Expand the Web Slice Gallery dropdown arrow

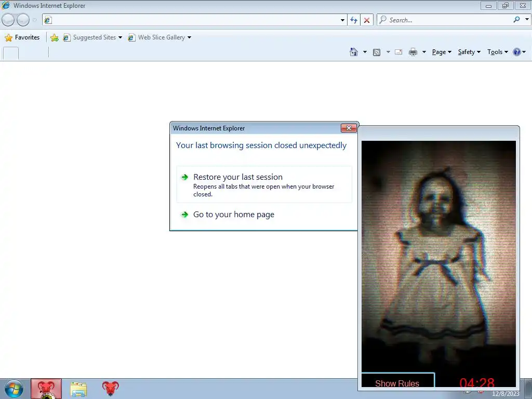point(189,37)
